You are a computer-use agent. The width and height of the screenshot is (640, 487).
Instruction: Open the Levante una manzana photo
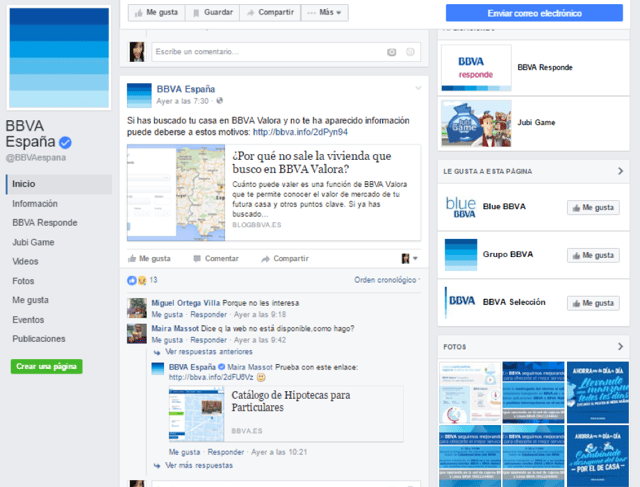(598, 392)
